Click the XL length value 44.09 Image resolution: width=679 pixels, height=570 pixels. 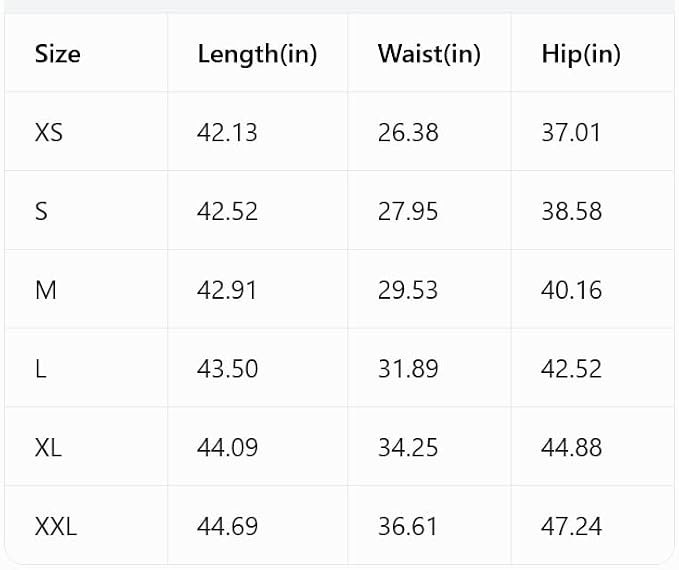click(x=227, y=447)
